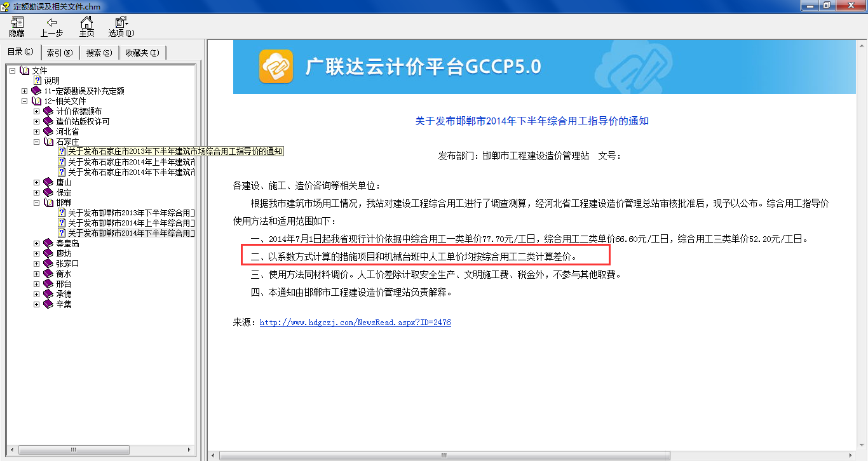Click the book icon beside 造价站版权许可
This screenshot has width=868, height=461.
pyautogui.click(x=48, y=121)
